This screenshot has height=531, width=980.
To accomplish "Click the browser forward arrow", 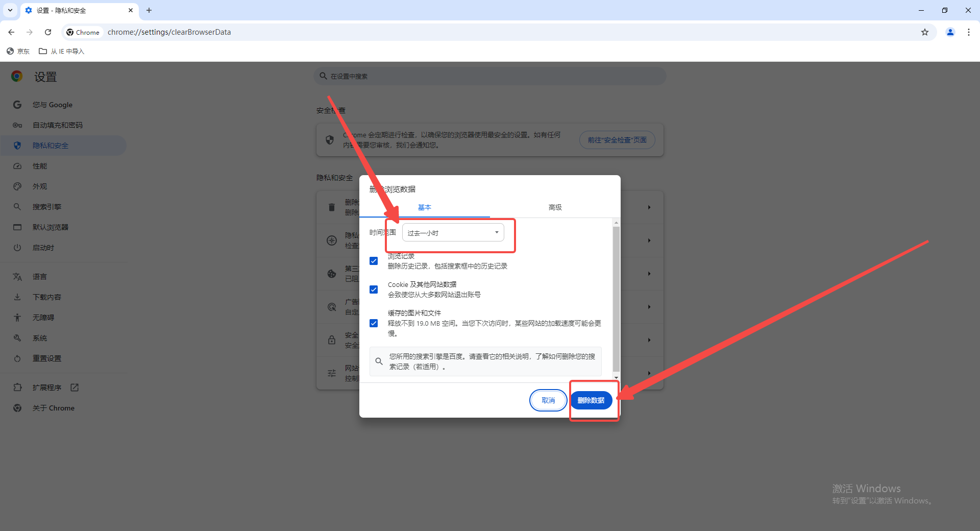I will point(30,32).
